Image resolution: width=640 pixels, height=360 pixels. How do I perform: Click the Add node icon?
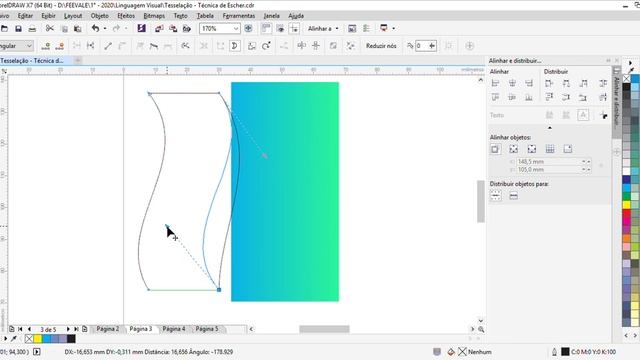click(x=46, y=46)
